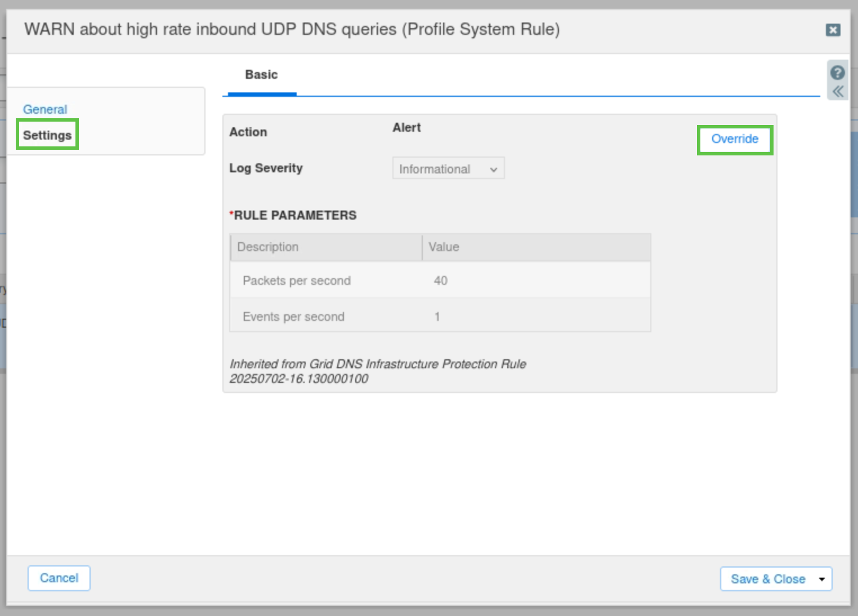This screenshot has height=616, width=858.
Task: Select the Packets per second row label
Action: [x=297, y=281]
